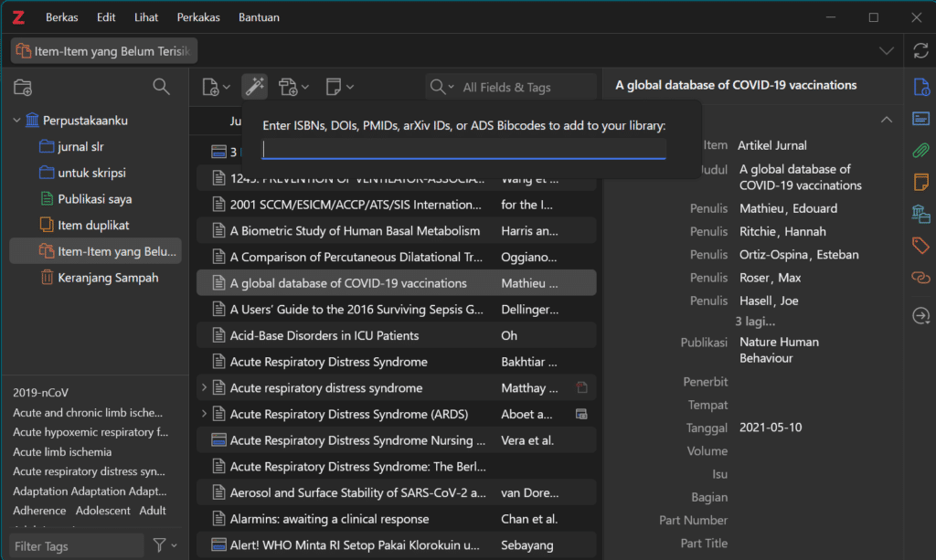Screen dimensions: 936x560
Task: Click the Adult tag
Action: pyautogui.click(x=153, y=511)
